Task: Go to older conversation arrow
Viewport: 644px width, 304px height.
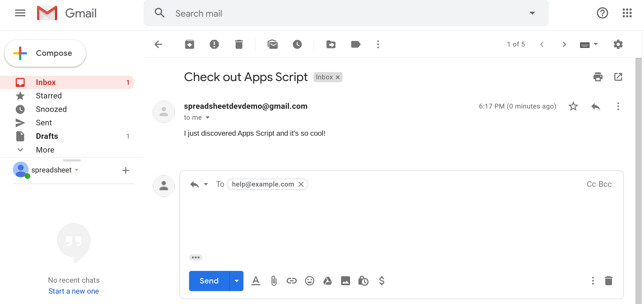Action: pos(564,44)
